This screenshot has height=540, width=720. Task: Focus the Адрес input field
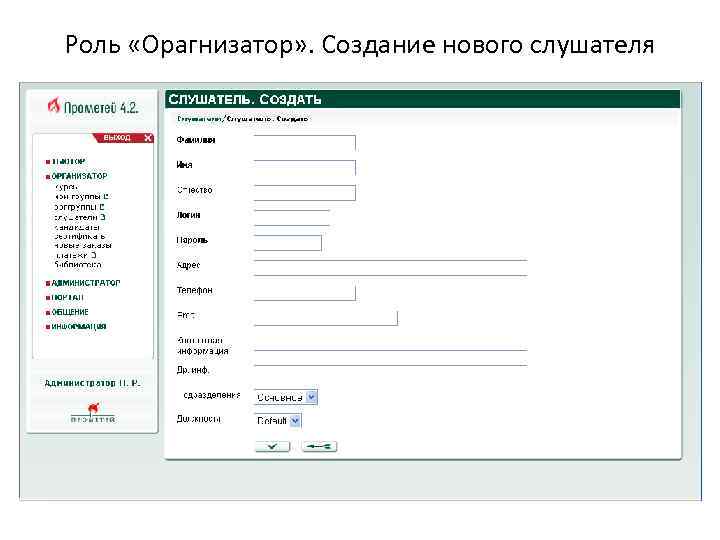pos(391,268)
